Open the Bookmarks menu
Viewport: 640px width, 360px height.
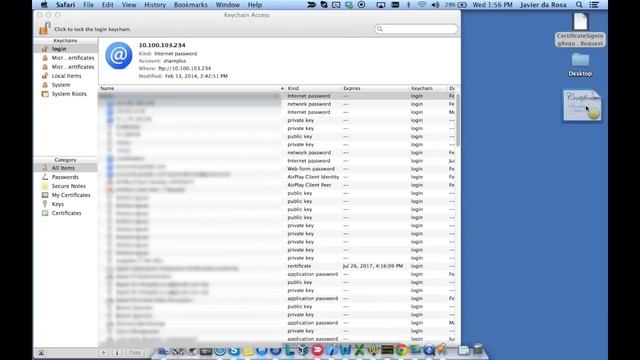click(x=191, y=5)
